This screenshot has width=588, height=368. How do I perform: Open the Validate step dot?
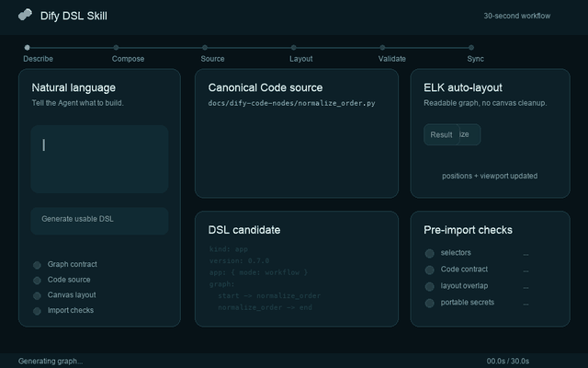pyautogui.click(x=382, y=47)
